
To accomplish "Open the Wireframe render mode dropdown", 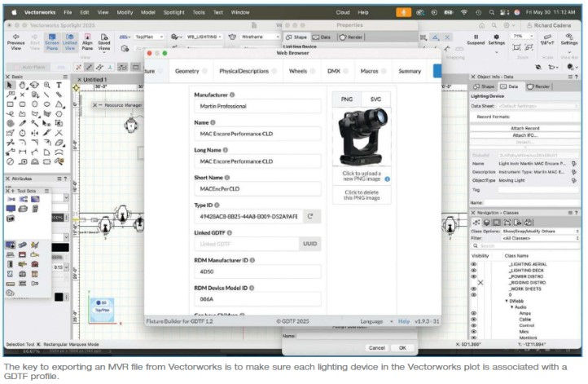I will point(260,37).
